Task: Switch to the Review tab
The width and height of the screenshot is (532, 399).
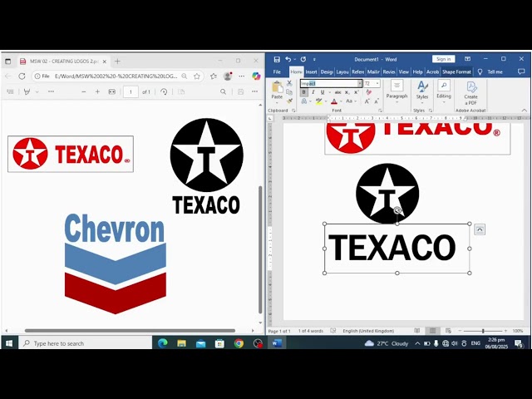Action: coord(389,72)
